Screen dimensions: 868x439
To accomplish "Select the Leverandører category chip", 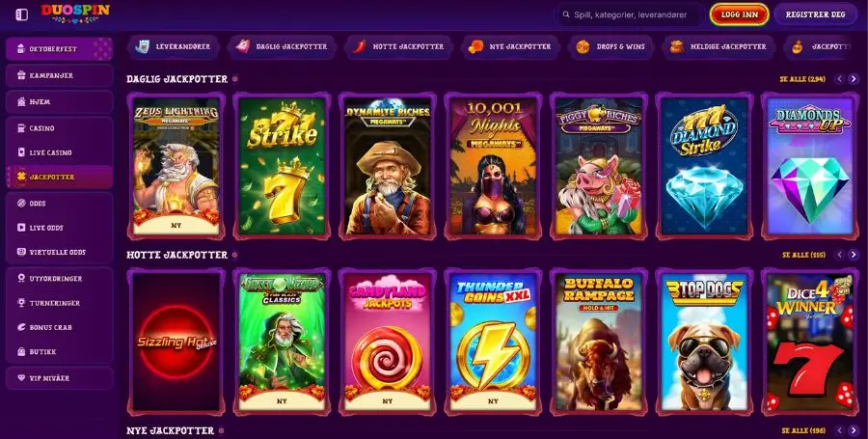I will tap(174, 47).
